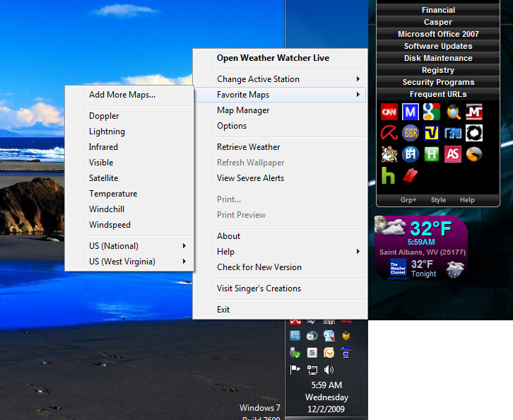The height and width of the screenshot is (420, 513).
Task: Click the CNN shortcut icon
Action: click(x=389, y=112)
